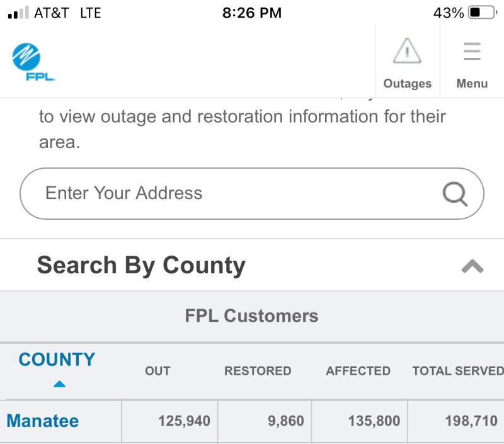Click the Search By County heading
The image size is (504, 444).
point(141,265)
